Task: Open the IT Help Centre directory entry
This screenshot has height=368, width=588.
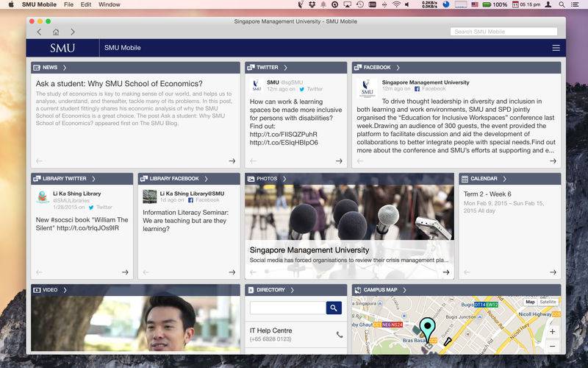Action: [296, 334]
